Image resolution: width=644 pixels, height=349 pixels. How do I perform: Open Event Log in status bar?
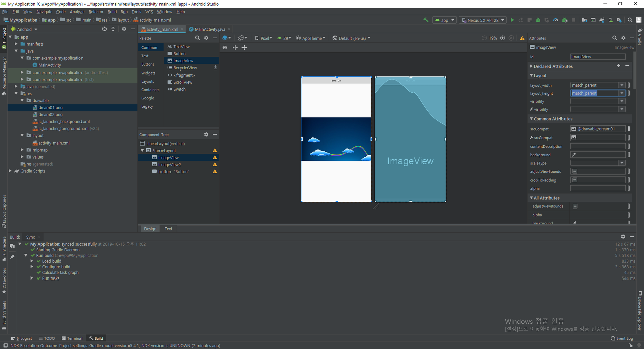coord(622,338)
